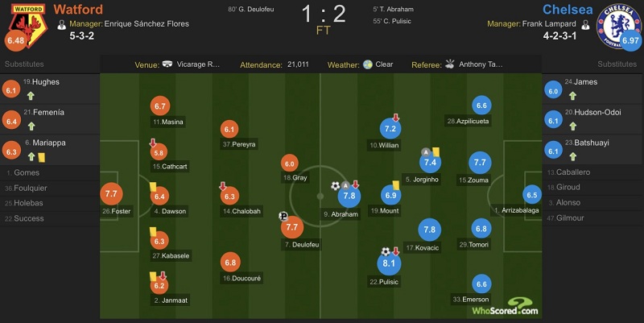This screenshot has height=323, width=644.
Task: Click the Kovacic player name label
Action: pyautogui.click(x=422, y=248)
